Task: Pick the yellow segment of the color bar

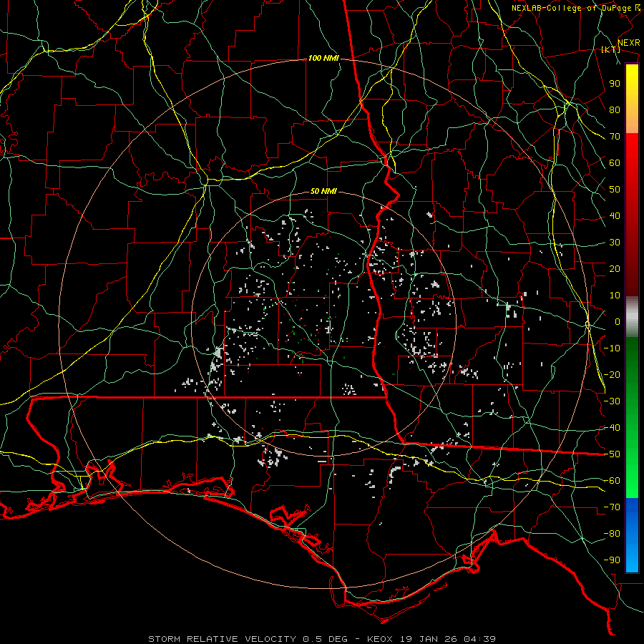Action: (x=632, y=99)
